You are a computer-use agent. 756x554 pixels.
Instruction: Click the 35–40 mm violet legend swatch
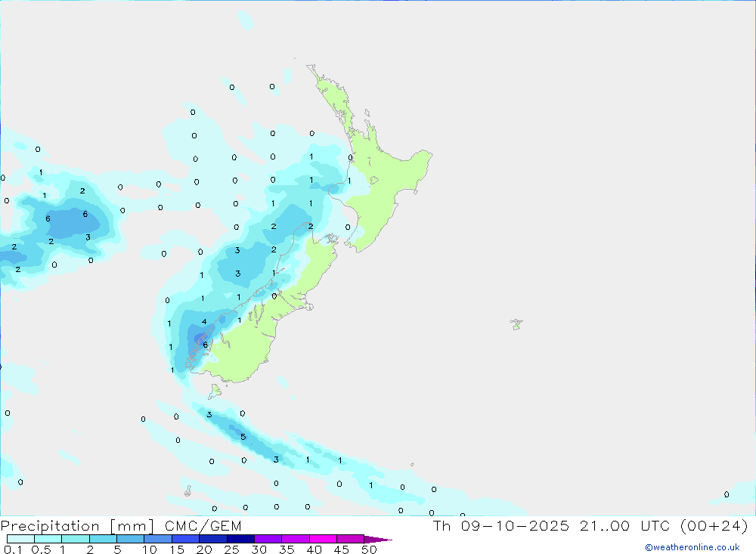[296, 539]
